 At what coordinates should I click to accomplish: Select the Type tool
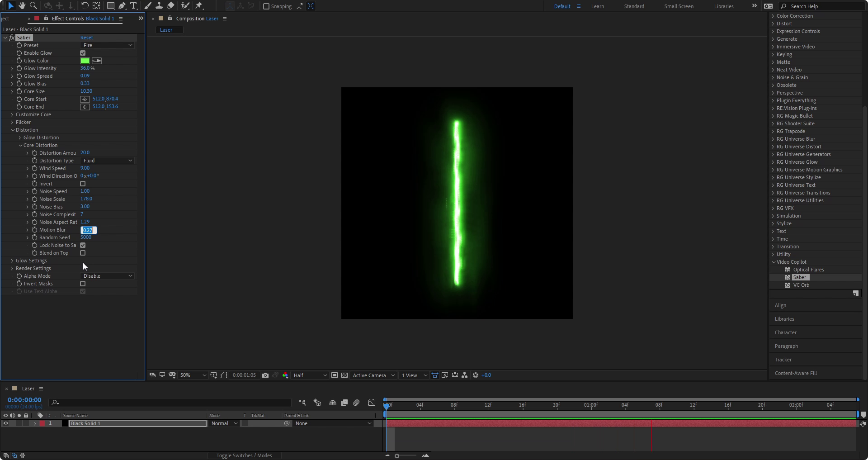(133, 6)
